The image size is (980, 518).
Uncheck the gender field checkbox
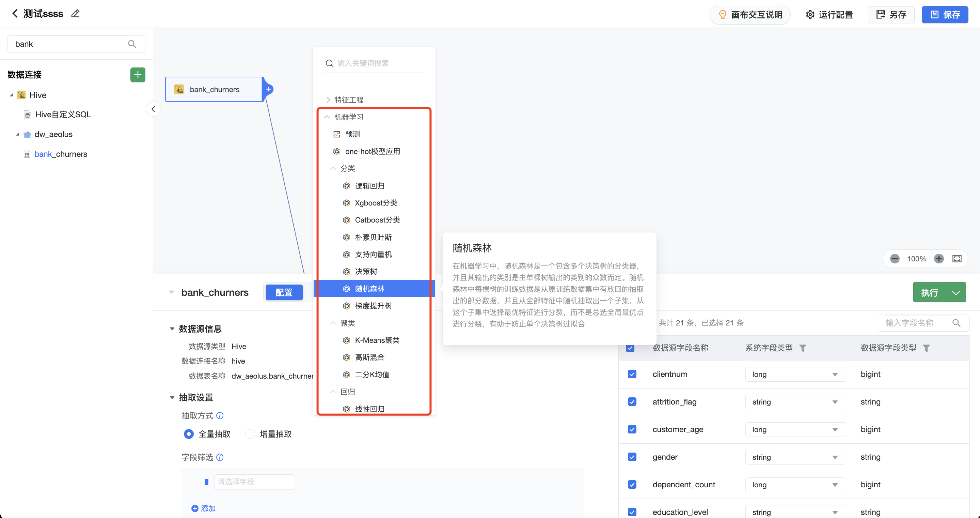tap(632, 457)
